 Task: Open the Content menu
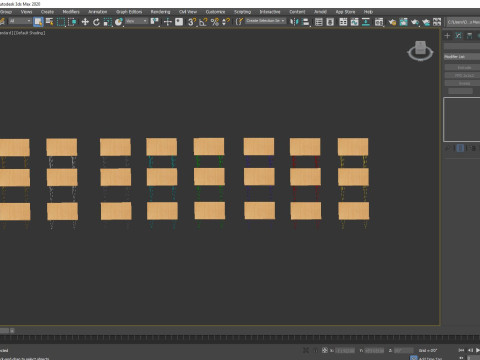pyautogui.click(x=297, y=12)
